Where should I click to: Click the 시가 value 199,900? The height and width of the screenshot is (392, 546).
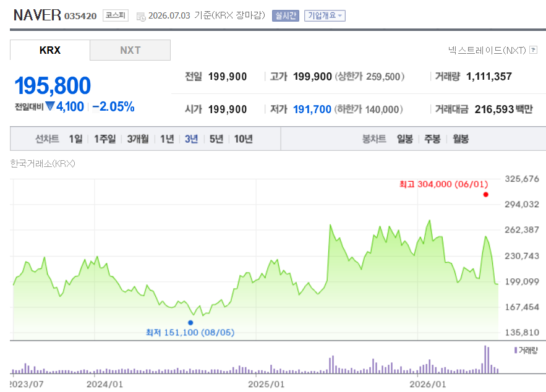(228, 109)
